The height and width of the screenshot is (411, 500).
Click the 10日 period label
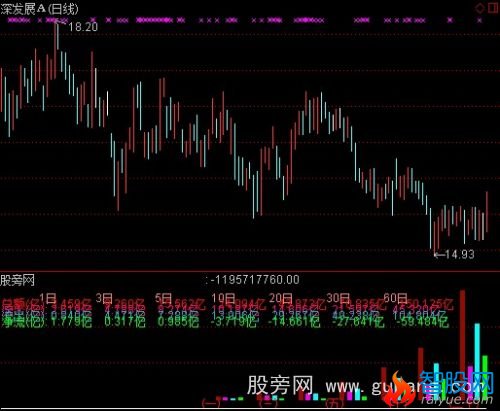pos(223,298)
